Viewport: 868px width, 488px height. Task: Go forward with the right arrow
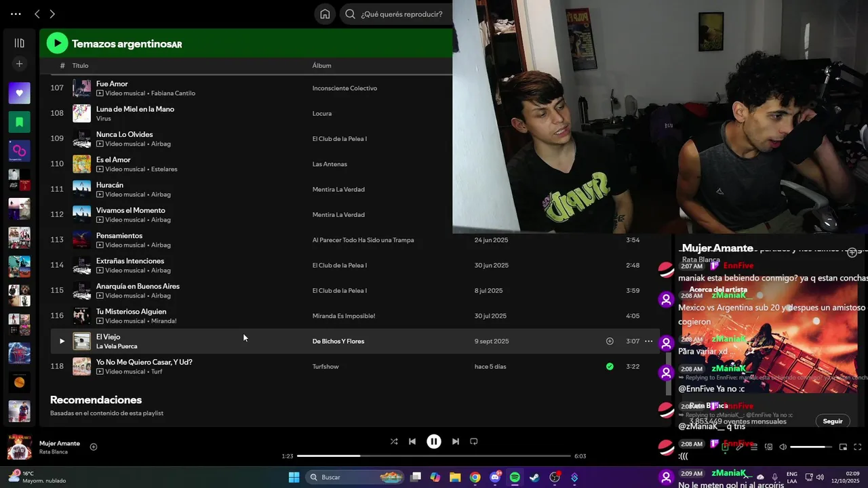52,14
